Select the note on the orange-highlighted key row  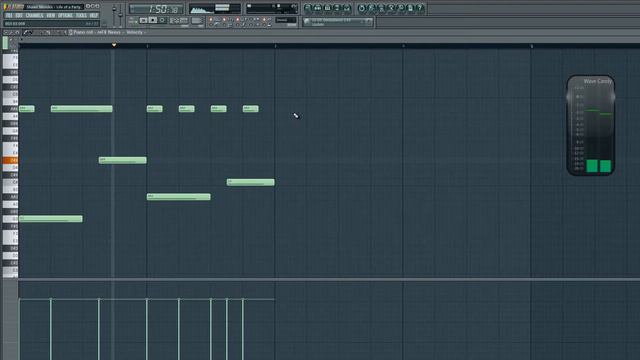(122, 160)
